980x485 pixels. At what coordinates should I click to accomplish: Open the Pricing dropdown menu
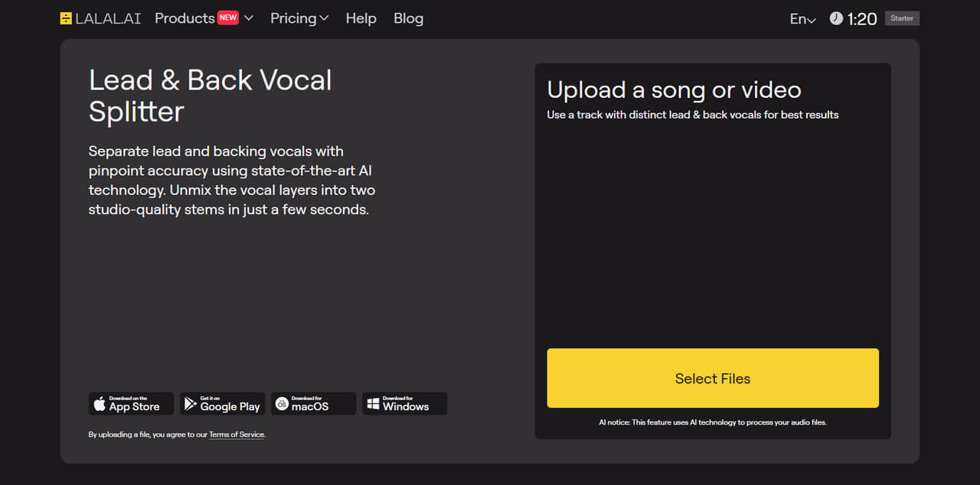tap(299, 18)
